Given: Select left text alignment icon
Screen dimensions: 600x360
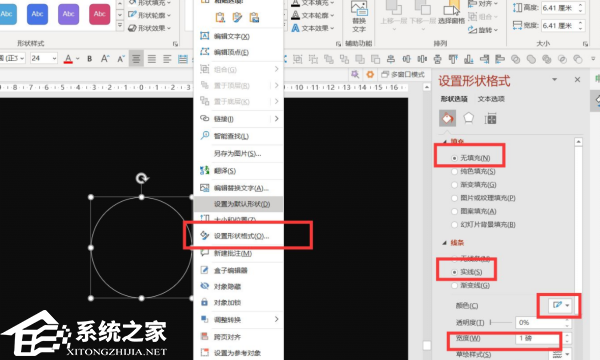Looking at the screenshot, I should click(167, 59).
